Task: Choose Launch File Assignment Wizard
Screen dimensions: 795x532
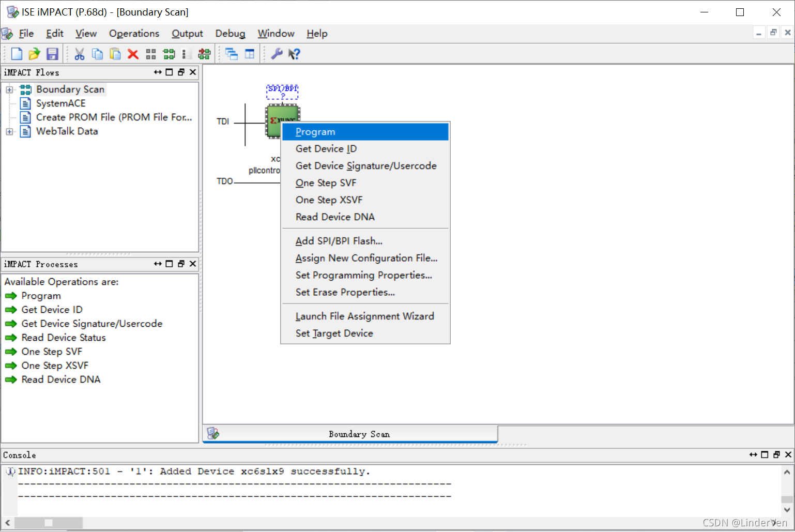Action: (x=365, y=316)
